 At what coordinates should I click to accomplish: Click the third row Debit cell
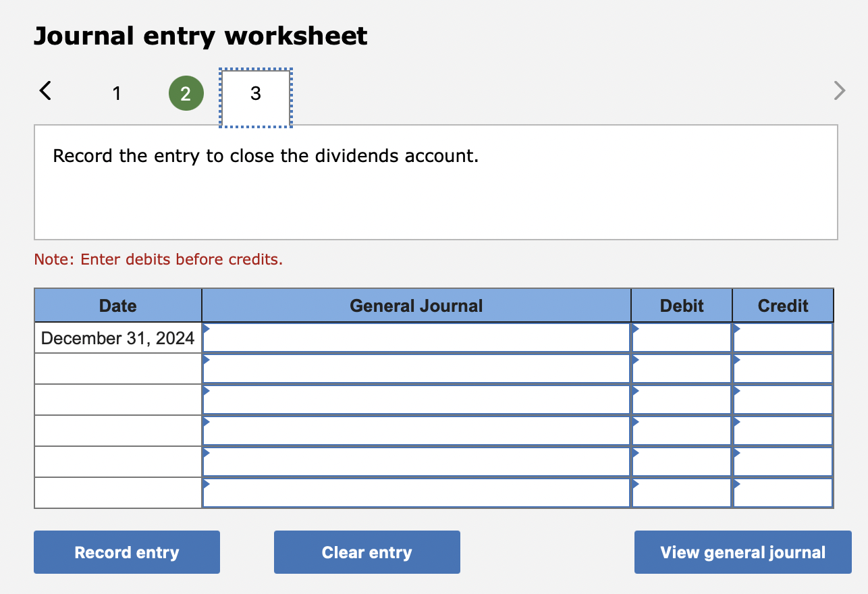pos(682,400)
